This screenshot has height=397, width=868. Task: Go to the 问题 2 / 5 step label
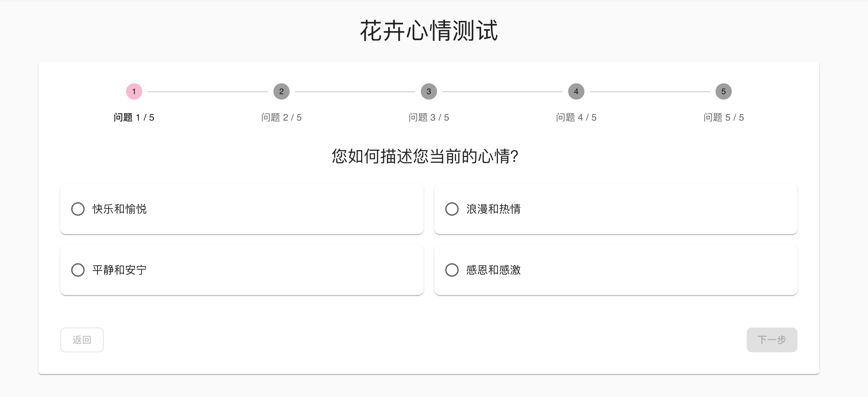click(x=282, y=118)
